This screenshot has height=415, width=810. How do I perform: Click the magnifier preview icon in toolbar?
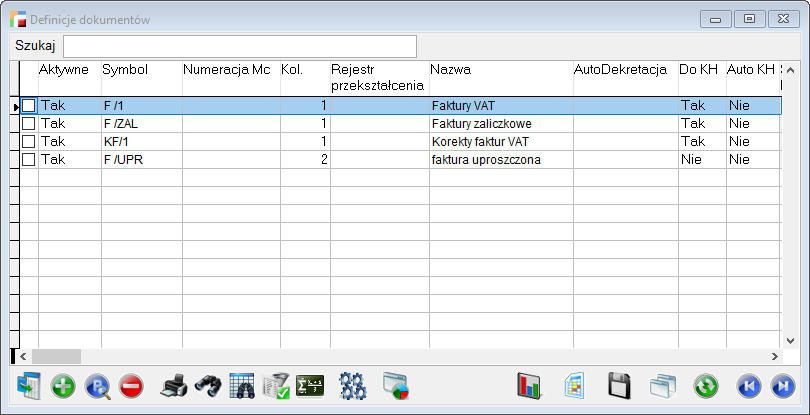(x=97, y=386)
